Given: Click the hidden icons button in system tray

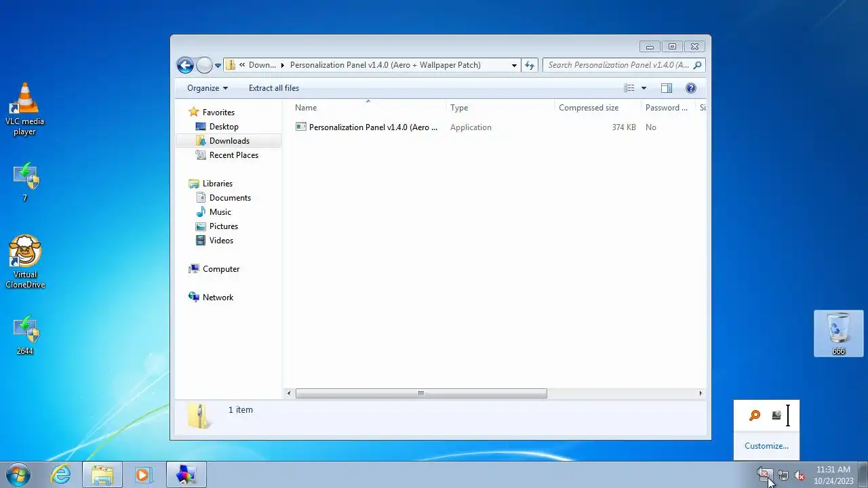Looking at the screenshot, I should pos(765,475).
